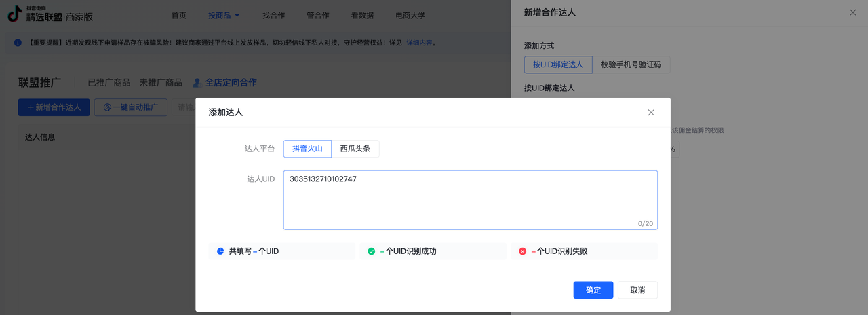This screenshot has height=315, width=868.
Task: Click the 全店定向合作 person icon
Action: click(197, 83)
